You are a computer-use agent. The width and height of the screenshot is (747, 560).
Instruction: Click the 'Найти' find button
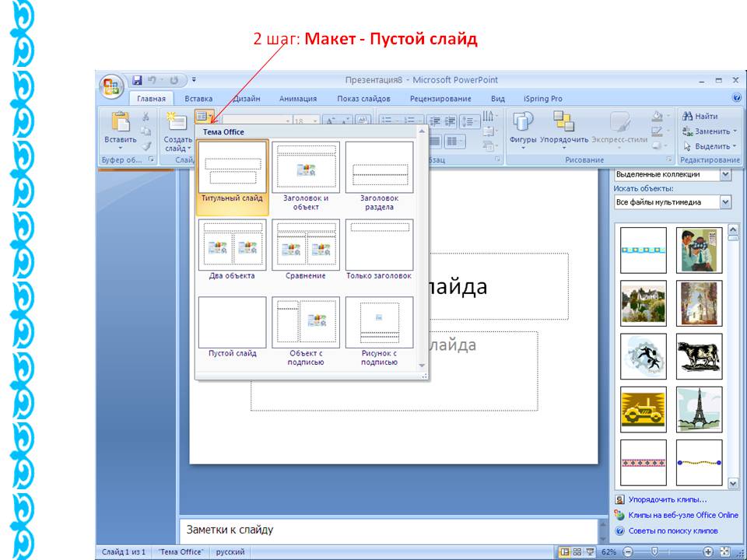[x=700, y=116]
